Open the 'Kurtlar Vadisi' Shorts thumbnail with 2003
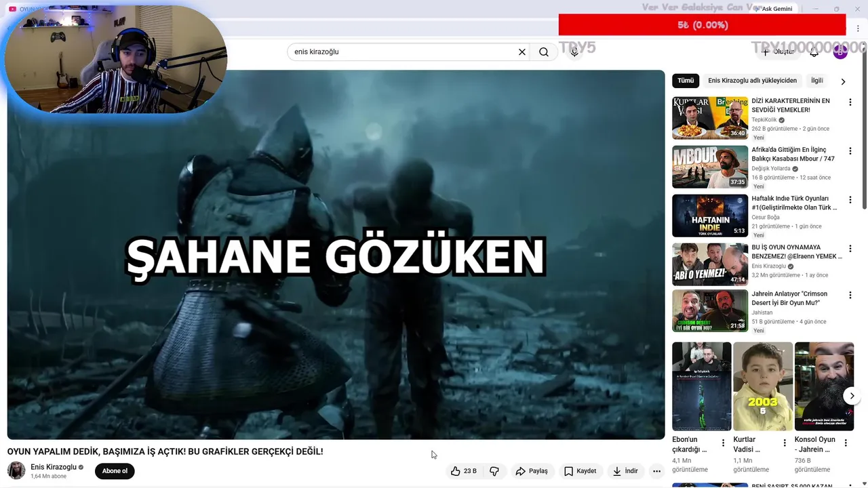The height and width of the screenshot is (488, 868). (763, 386)
